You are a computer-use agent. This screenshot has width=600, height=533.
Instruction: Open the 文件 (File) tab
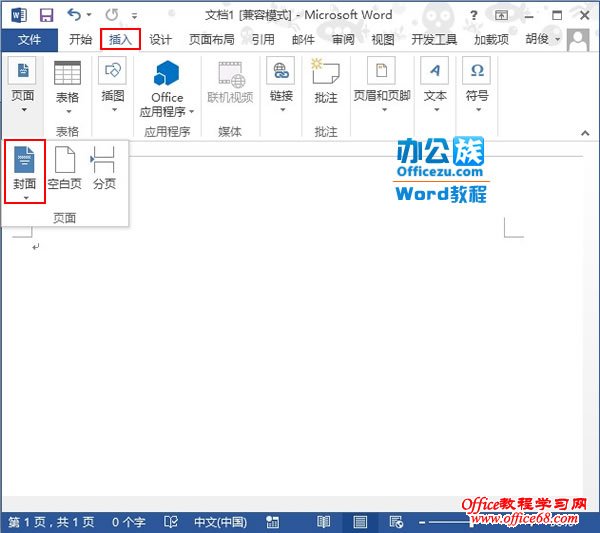point(29,39)
